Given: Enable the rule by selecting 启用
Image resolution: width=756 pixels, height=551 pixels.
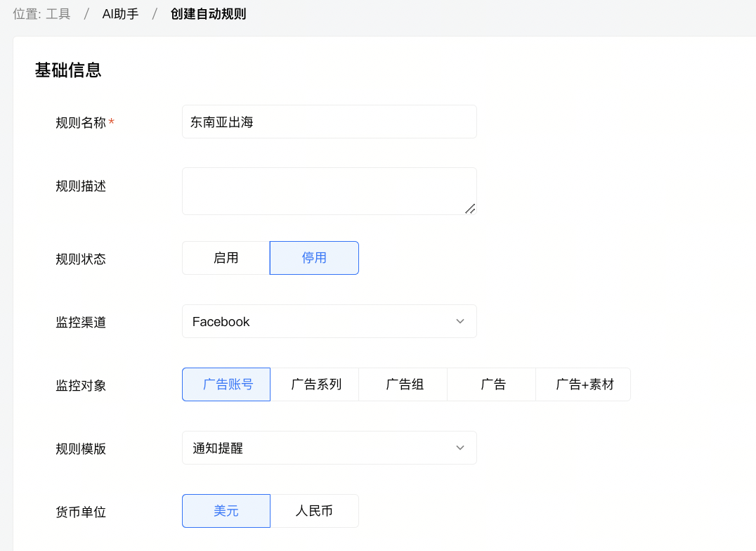Looking at the screenshot, I should (226, 258).
